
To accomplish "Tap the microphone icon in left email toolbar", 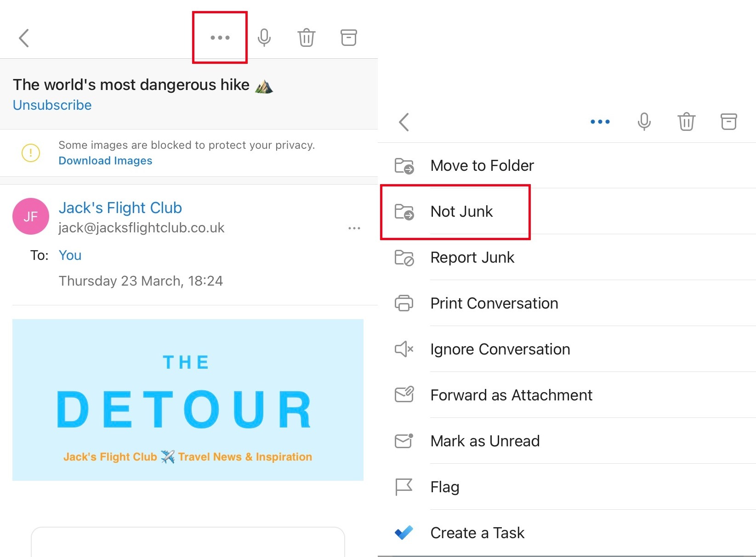I will point(264,38).
